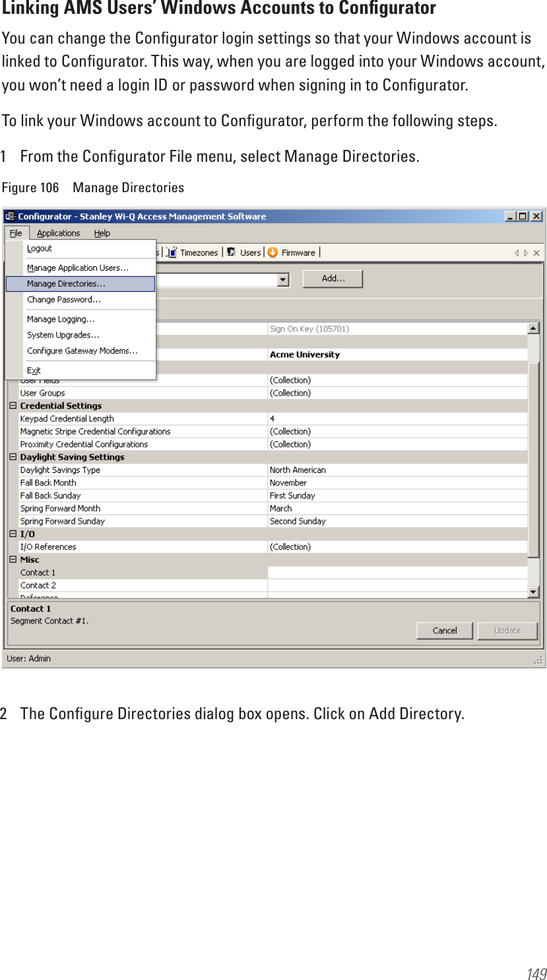Click the Add button

coord(332,278)
